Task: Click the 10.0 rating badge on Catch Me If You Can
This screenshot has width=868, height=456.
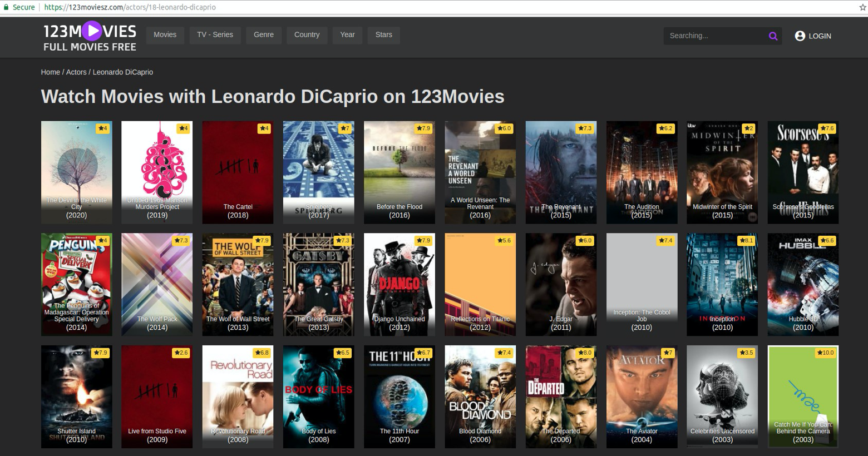Action: click(826, 353)
